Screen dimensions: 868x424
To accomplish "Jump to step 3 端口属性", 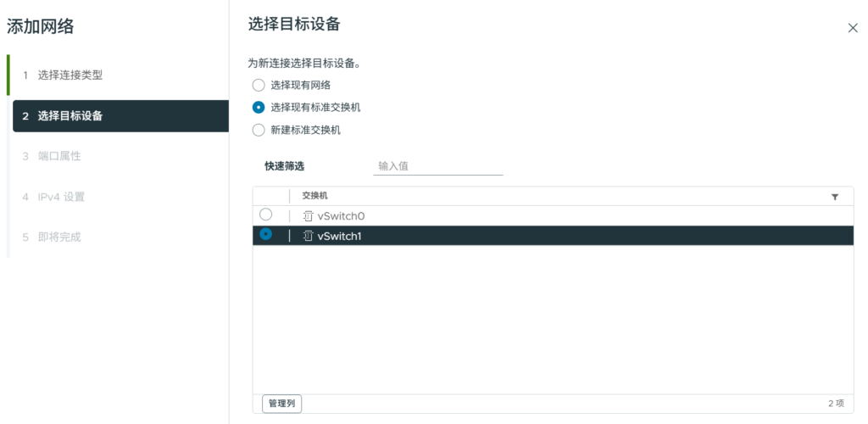I will [x=58, y=156].
